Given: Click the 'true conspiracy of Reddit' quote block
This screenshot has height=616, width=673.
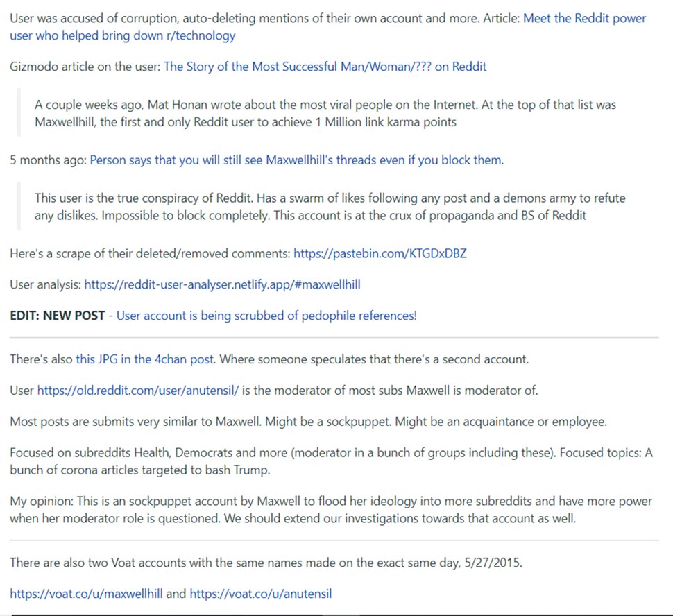Looking at the screenshot, I should pyautogui.click(x=326, y=207).
